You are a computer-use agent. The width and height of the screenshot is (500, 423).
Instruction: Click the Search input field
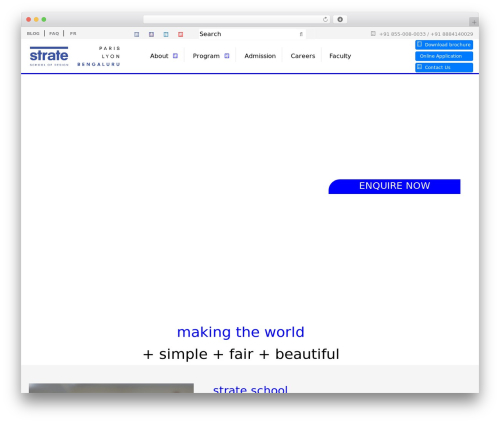point(248,34)
